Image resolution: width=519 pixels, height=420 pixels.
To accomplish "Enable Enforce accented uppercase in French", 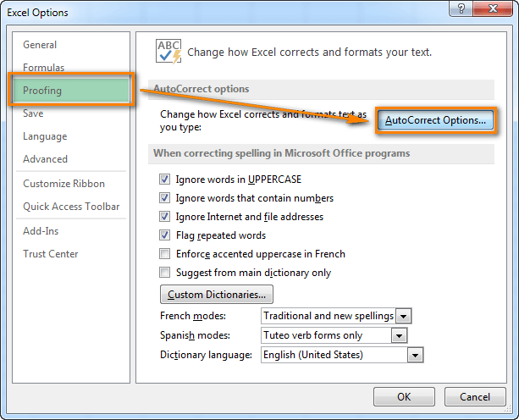I will 165,254.
